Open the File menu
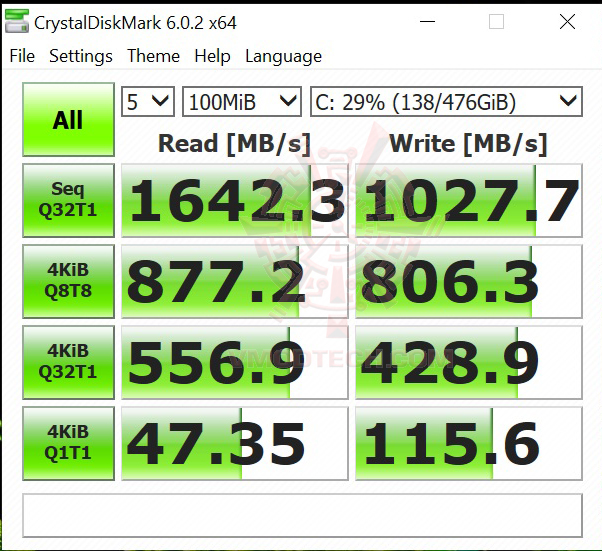Image resolution: width=602 pixels, height=551 pixels. [22, 56]
